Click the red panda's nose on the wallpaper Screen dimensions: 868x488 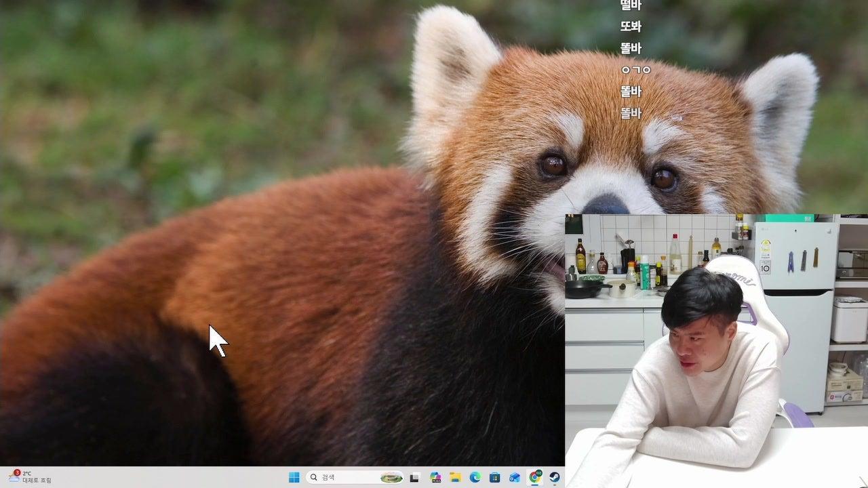(606, 205)
